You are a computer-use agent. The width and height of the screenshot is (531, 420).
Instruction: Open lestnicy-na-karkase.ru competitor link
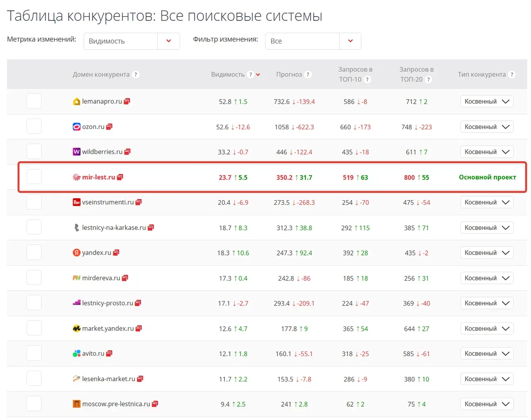(x=114, y=228)
